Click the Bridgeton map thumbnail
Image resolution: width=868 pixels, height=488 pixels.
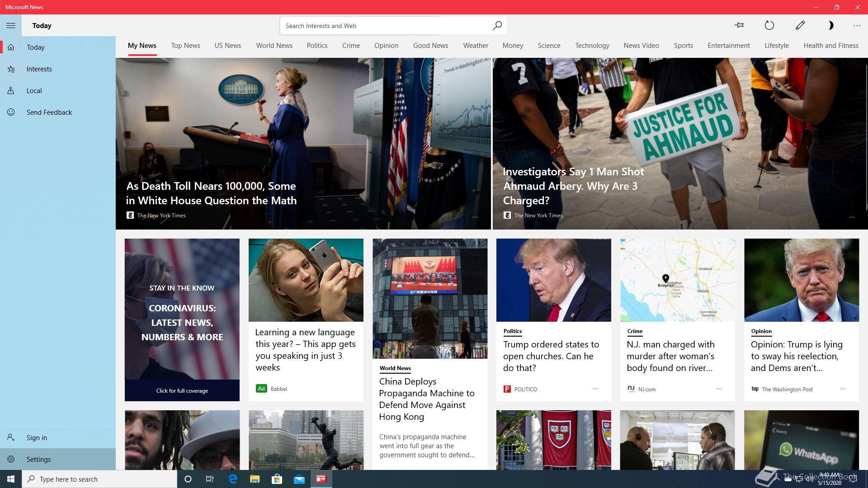678,280
